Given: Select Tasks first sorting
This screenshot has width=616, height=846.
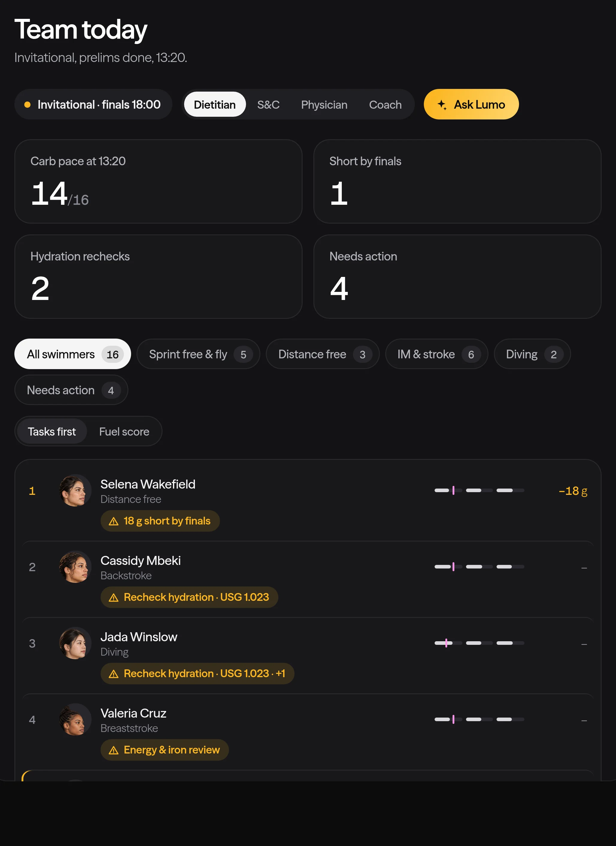Looking at the screenshot, I should [52, 431].
